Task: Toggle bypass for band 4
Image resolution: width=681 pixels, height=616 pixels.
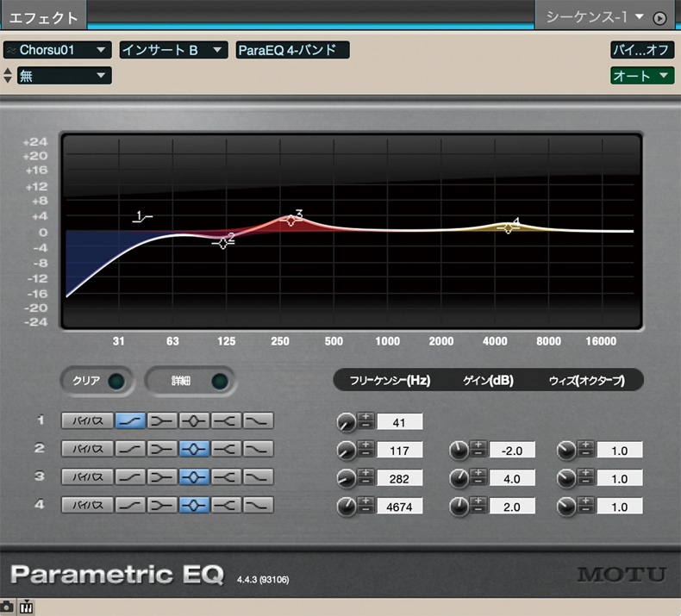Action: click(87, 505)
